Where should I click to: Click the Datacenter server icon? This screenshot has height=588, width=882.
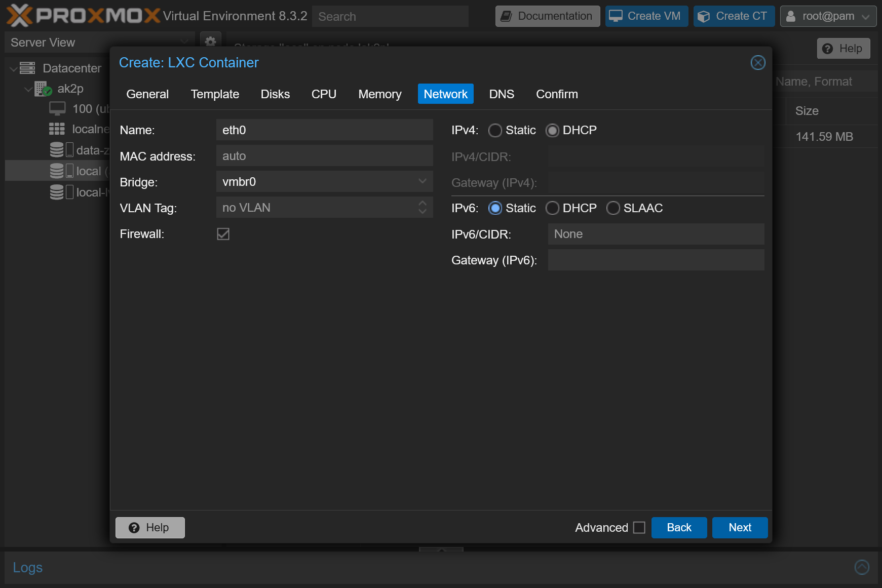[27, 68]
